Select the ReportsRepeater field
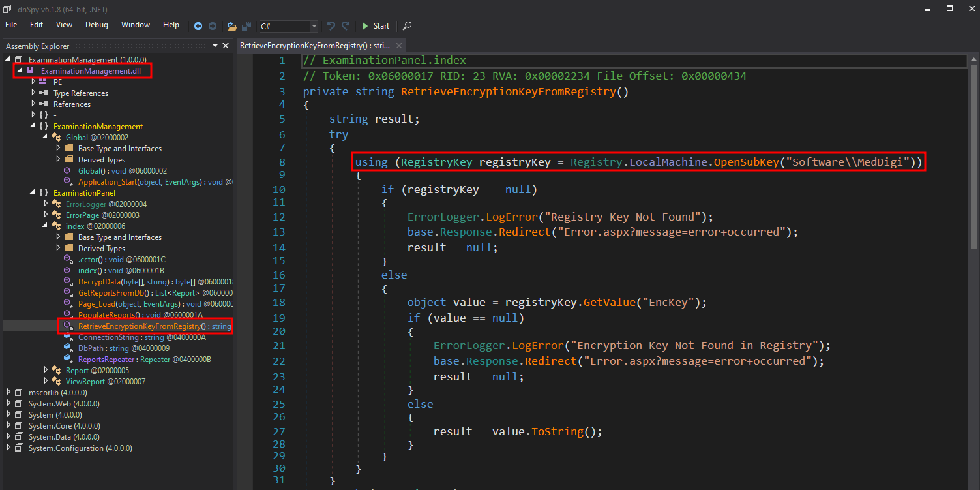Image resolution: width=980 pixels, height=490 pixels. pos(145,360)
